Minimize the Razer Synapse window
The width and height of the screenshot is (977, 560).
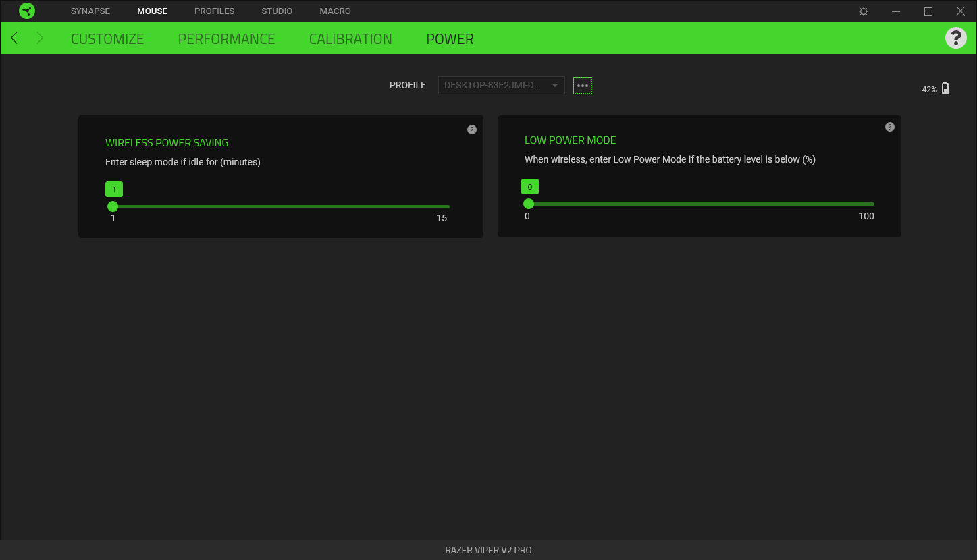coord(896,11)
